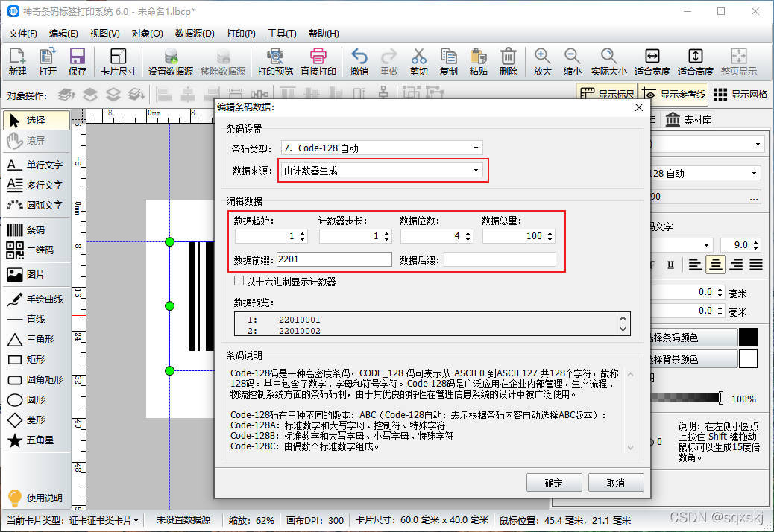
Task: Select the 矩形 rectangle tool
Action: [x=36, y=359]
